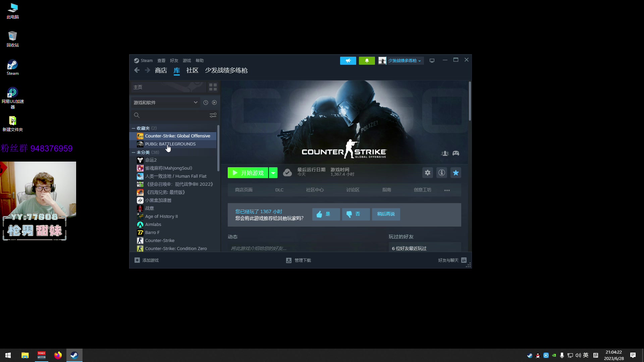Select Barro F in the library list
644x362 pixels.
(x=173, y=233)
